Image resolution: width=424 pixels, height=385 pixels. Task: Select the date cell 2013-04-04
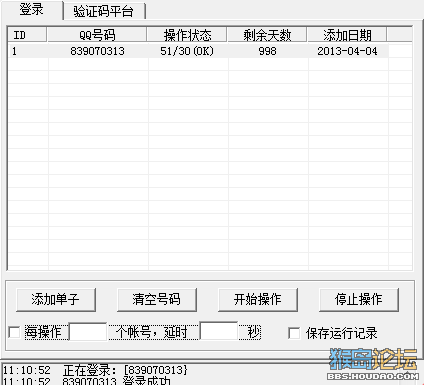tap(347, 51)
